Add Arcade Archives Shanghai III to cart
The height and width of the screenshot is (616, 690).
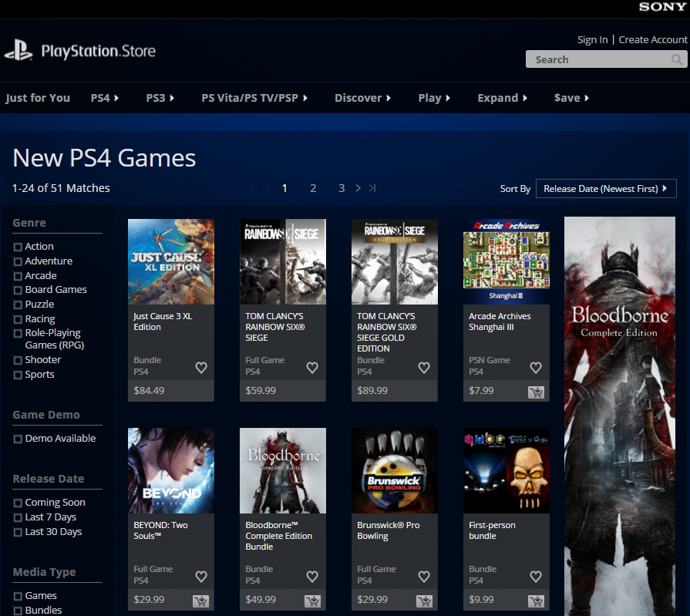pos(536,392)
